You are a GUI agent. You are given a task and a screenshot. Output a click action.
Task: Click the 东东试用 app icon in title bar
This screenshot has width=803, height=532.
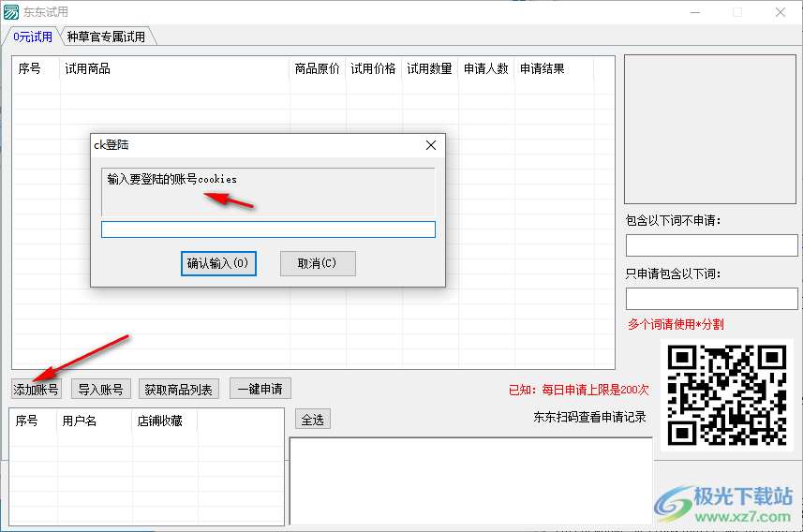[x=11, y=12]
